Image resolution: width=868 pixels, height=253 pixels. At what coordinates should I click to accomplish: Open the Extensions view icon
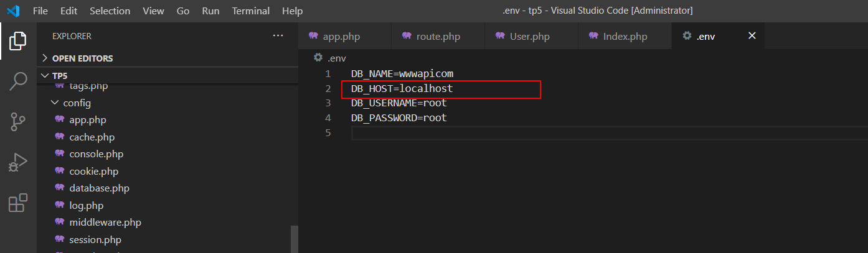click(x=18, y=203)
